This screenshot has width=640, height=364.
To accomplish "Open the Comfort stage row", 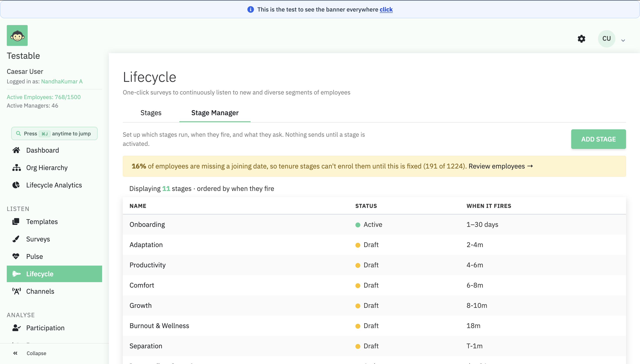I will click(x=374, y=285).
